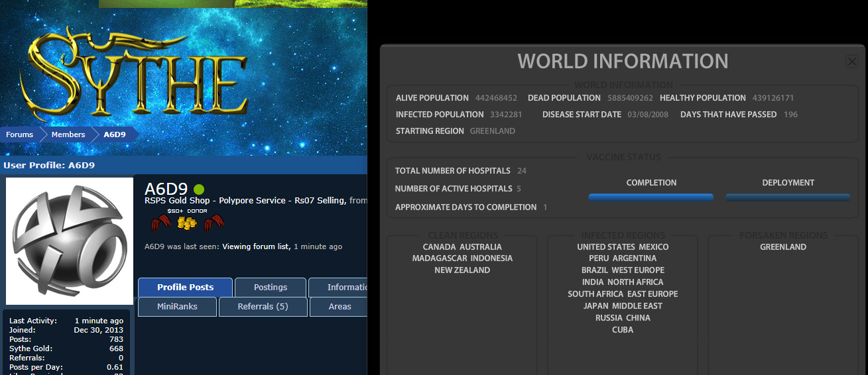868x375 pixels.
Task: Go to Forums breadcrumb
Action: 20,134
